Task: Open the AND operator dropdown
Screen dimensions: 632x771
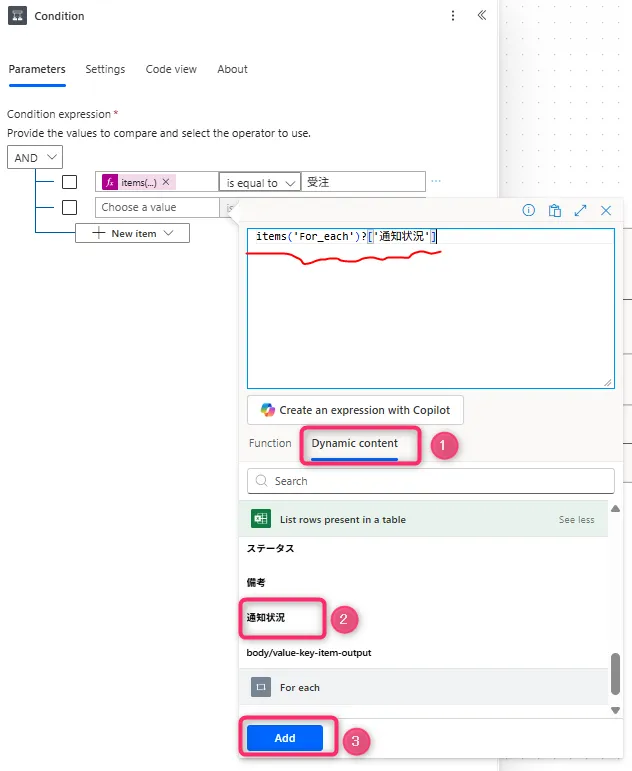Action: point(35,157)
